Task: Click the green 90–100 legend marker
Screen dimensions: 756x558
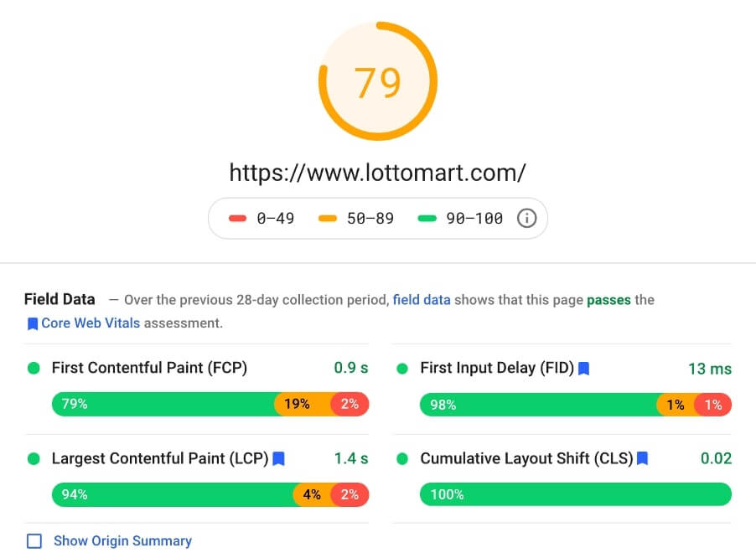Action: [x=427, y=219]
